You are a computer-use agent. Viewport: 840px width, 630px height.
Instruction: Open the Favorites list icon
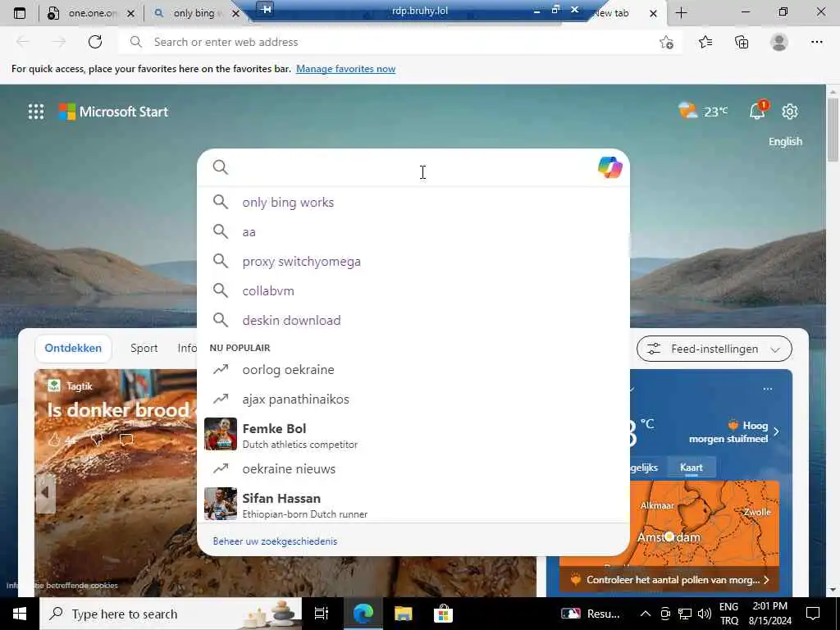[x=705, y=42]
